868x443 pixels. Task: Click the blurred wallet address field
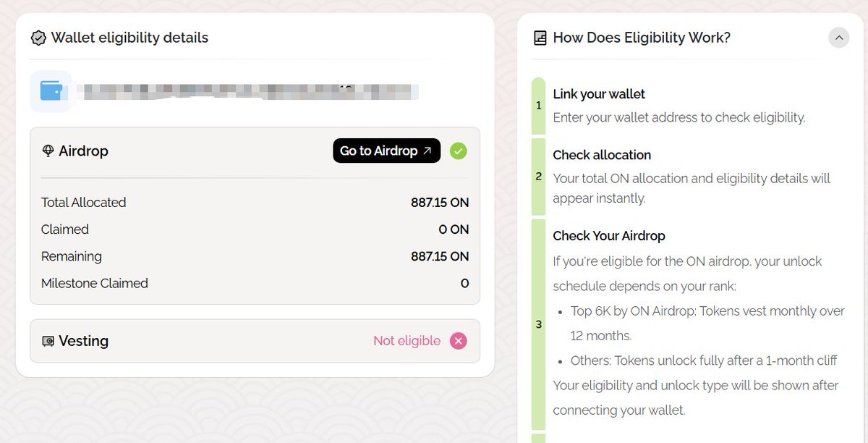(x=246, y=92)
